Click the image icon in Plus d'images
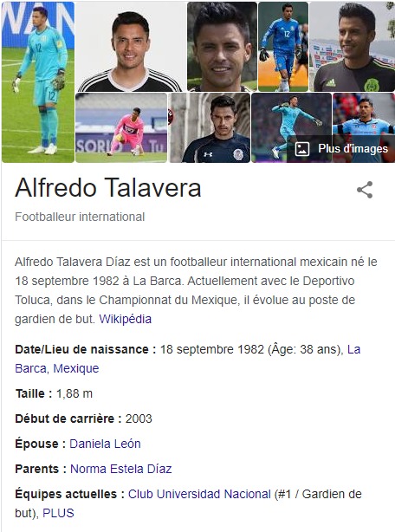Viewport: 395px width, 532px height. (x=301, y=149)
